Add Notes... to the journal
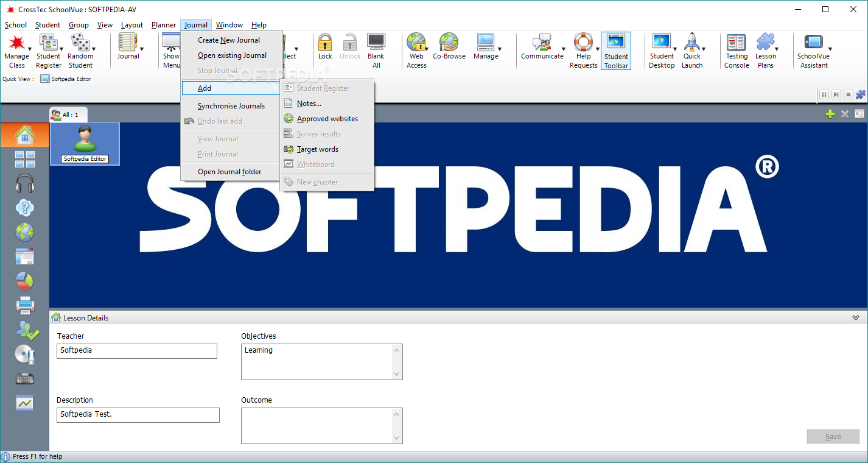The height and width of the screenshot is (463, 868). click(327, 104)
